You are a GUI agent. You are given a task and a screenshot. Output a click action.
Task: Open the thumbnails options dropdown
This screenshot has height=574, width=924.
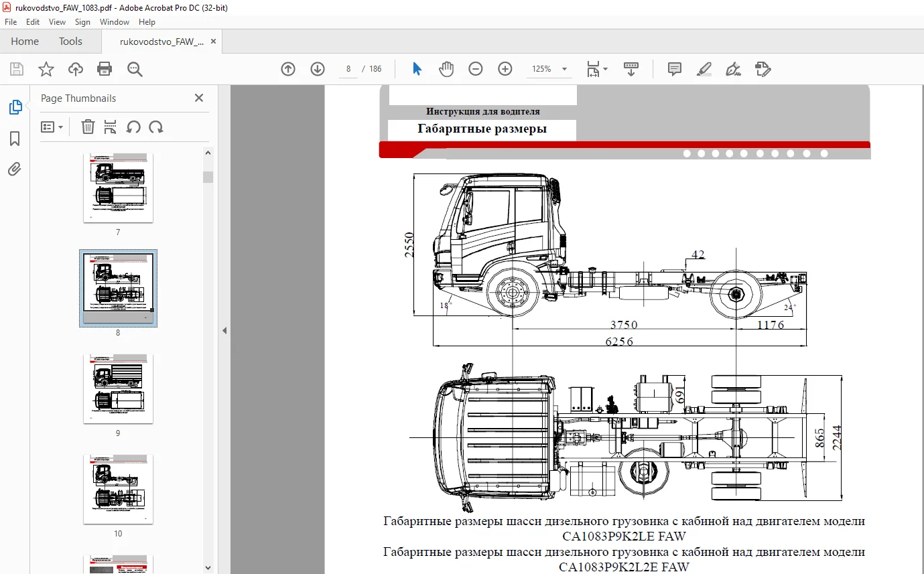click(52, 127)
